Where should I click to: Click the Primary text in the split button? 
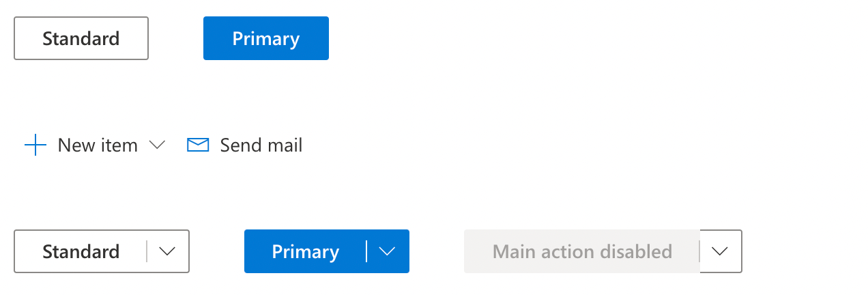pyautogui.click(x=305, y=252)
